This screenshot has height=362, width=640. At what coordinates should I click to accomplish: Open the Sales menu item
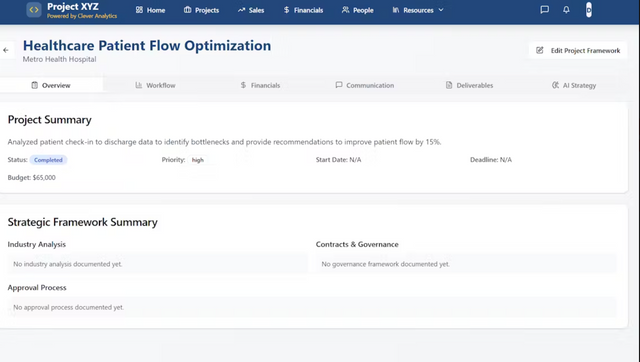click(251, 10)
